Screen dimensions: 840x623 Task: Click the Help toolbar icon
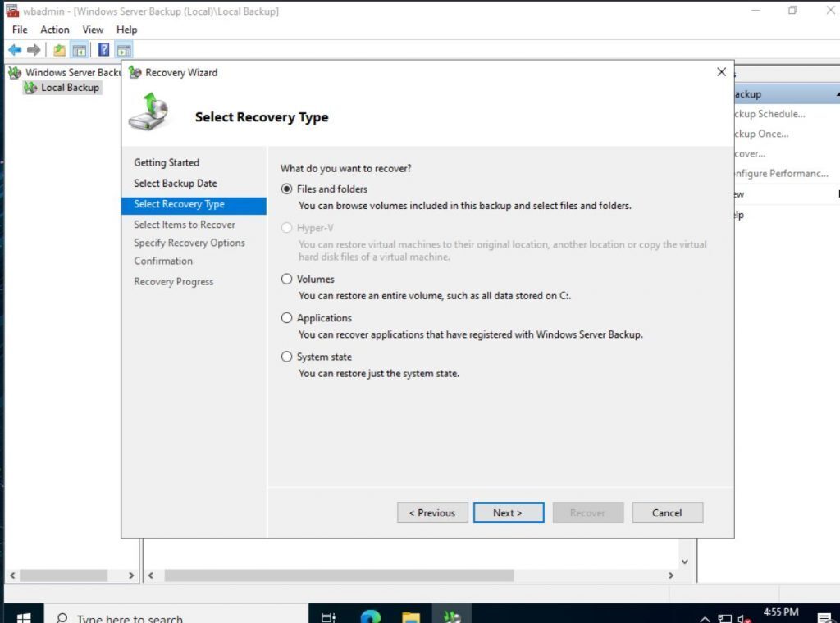point(104,49)
